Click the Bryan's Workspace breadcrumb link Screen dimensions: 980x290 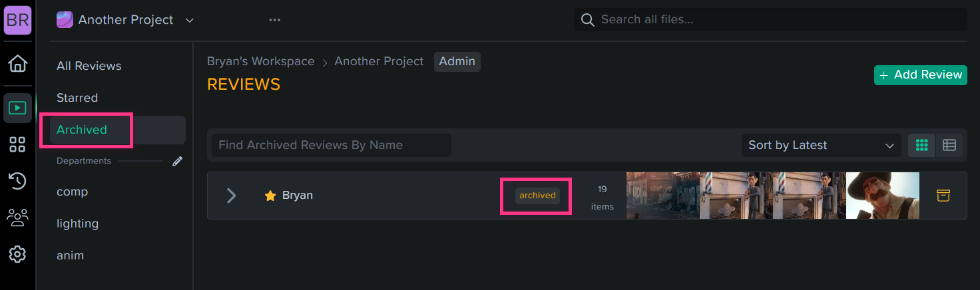coord(261,61)
